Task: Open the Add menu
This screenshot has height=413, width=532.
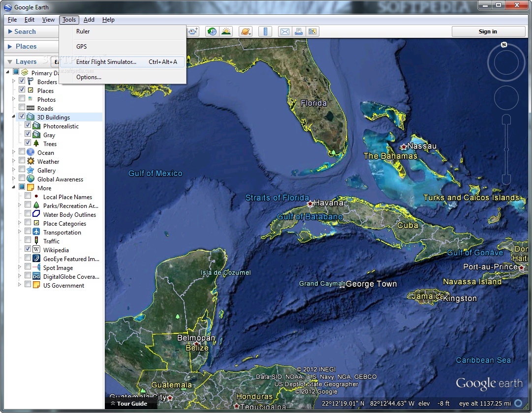Action: tap(89, 20)
